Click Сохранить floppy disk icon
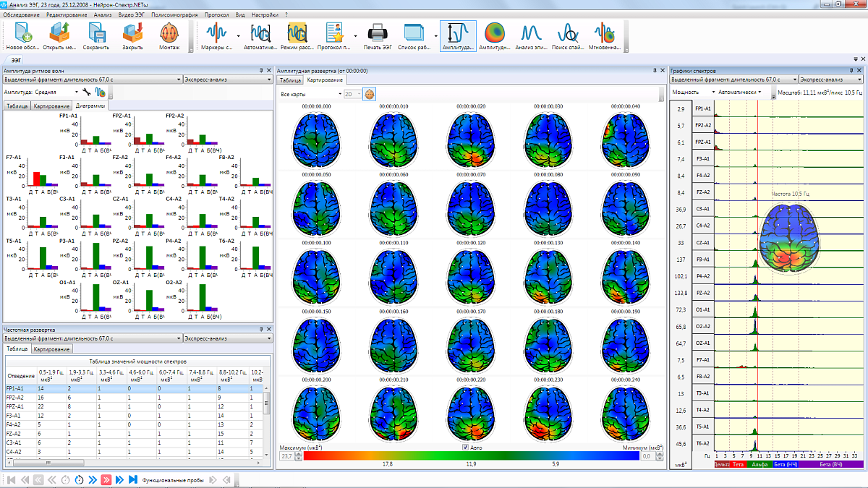This screenshot has height=488, width=868. 95,36
